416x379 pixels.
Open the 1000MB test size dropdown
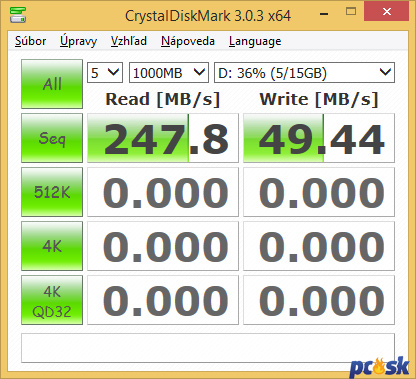(169, 73)
